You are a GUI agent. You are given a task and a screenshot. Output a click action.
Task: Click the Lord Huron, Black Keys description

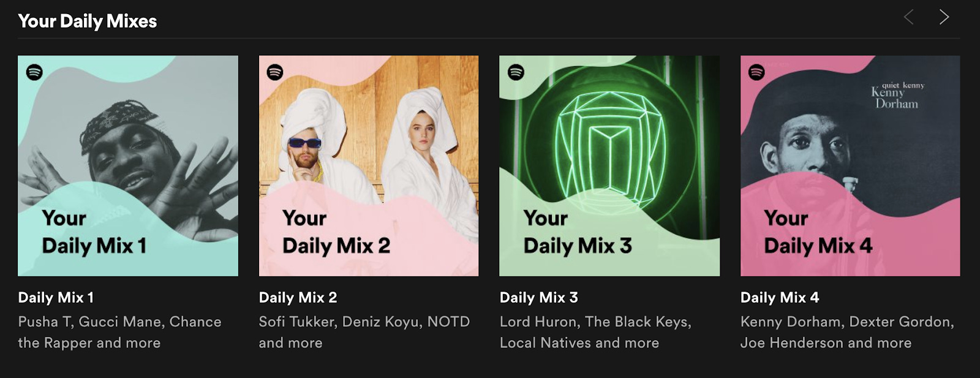595,332
